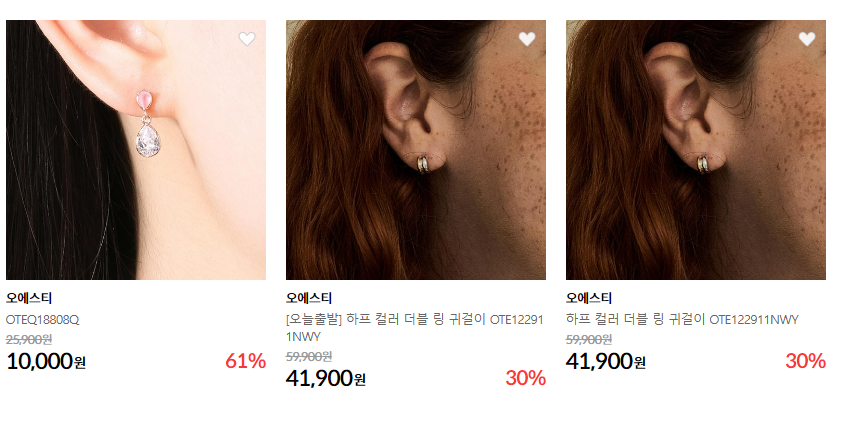Open the [오늘출발] double ring earring photo
Viewport: 841px width, 436px height.
pyautogui.click(x=416, y=150)
